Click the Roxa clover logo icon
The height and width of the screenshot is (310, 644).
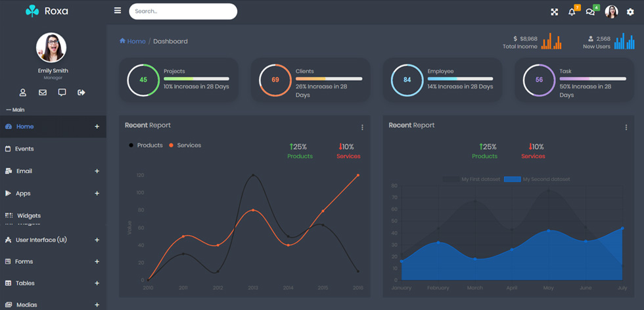click(x=32, y=11)
